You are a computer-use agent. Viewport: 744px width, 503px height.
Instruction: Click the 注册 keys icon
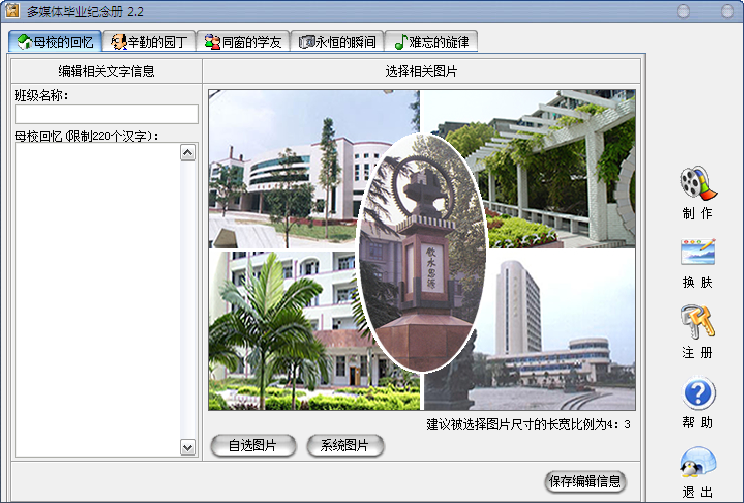coord(698,322)
